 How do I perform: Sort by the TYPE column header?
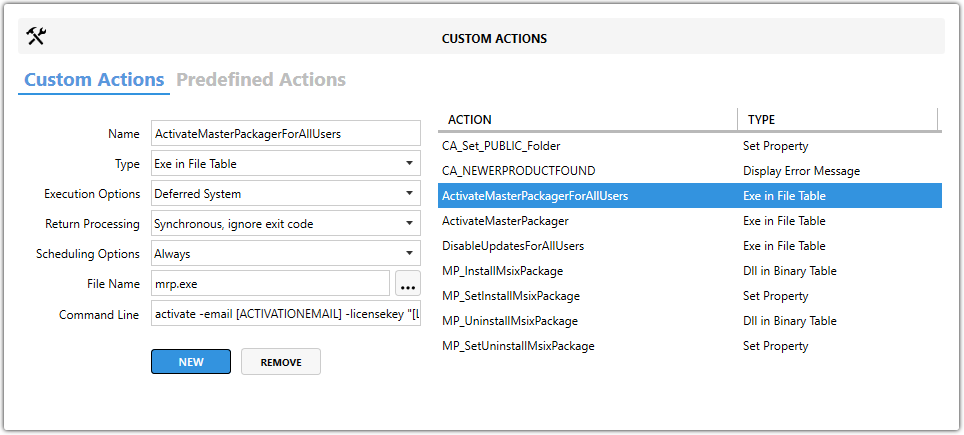click(x=838, y=120)
